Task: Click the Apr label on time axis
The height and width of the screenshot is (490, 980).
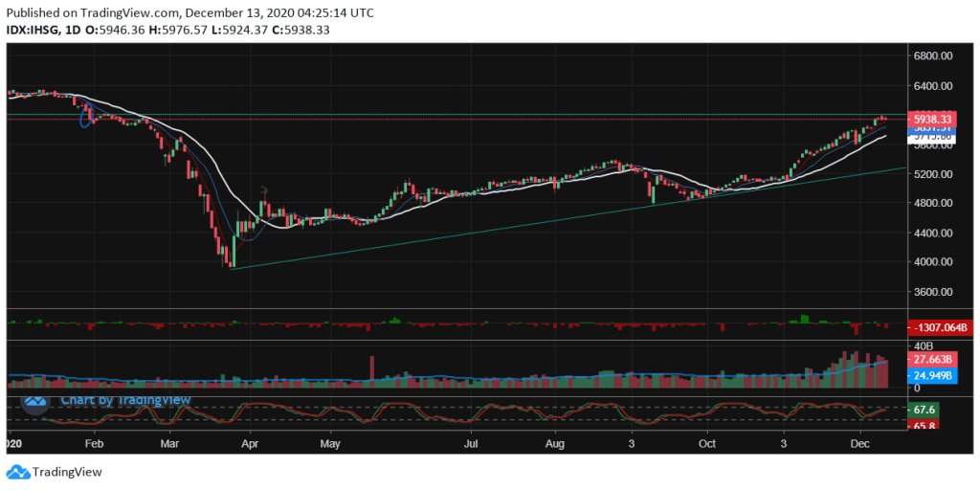Action: 250,445
